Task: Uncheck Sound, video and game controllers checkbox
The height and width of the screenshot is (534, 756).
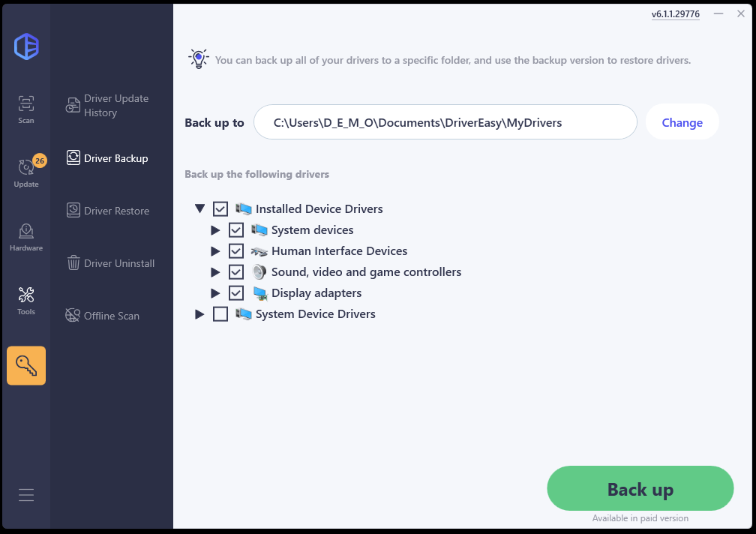Action: 236,271
